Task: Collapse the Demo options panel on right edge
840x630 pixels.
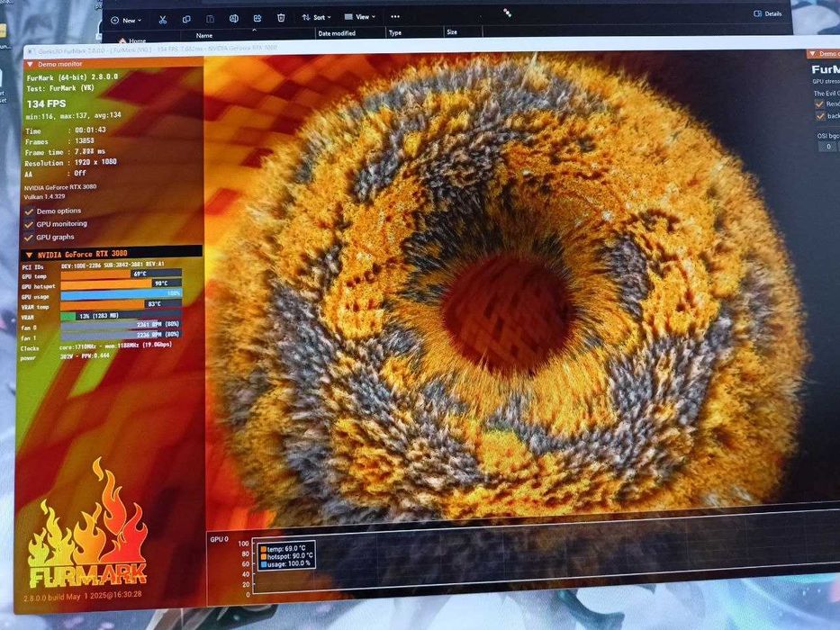Action: (813, 54)
